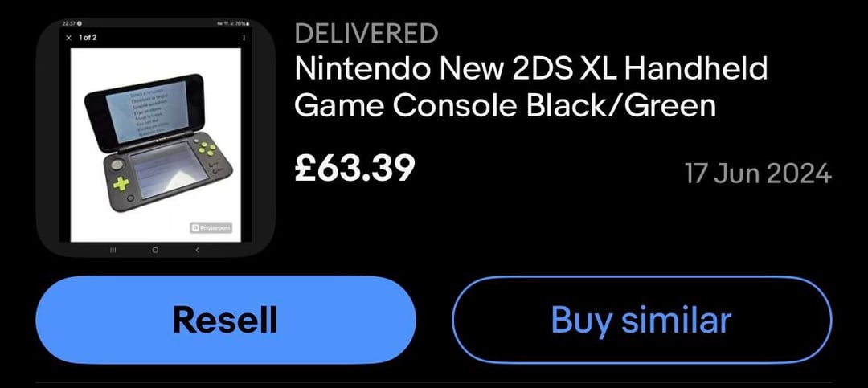Image resolution: width=868 pixels, height=388 pixels.
Task: Tap the recent apps icon in the thumbnail
Action: (x=113, y=250)
